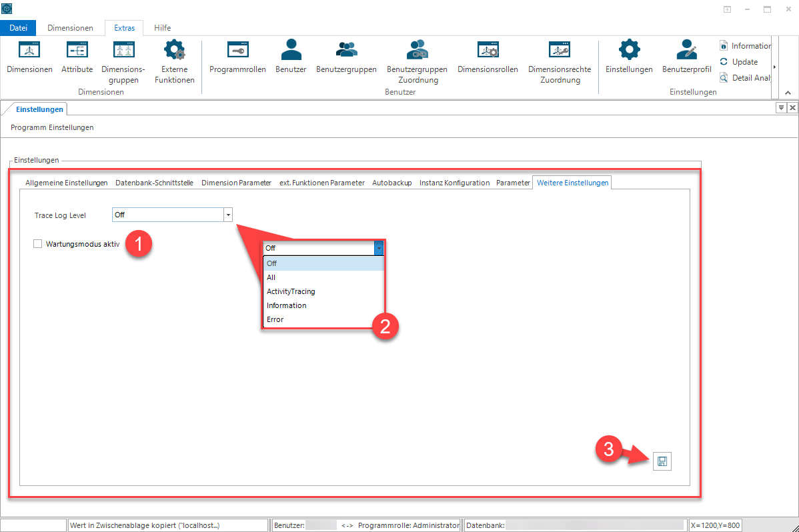Expand the ribbon overflow arrow on the right
799x532 pixels.
point(774,67)
